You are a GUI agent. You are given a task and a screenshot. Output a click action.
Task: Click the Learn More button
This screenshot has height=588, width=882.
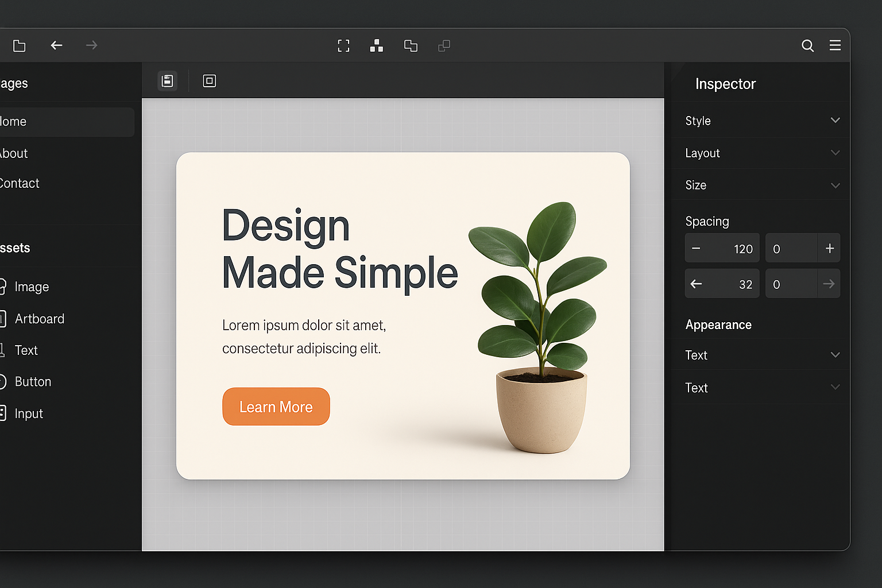coord(276,407)
